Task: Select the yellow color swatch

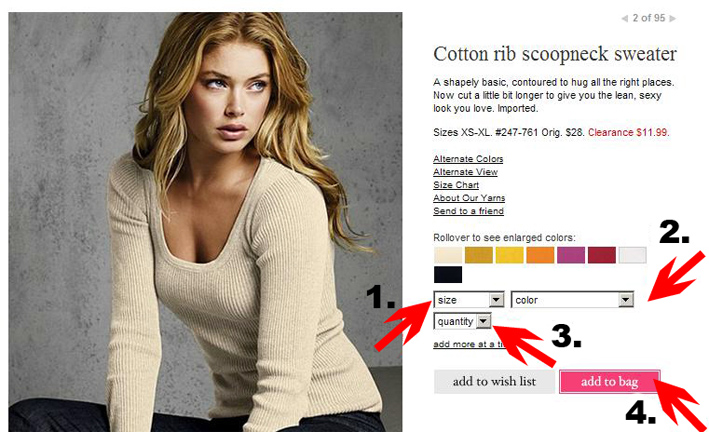Action: coord(510,255)
